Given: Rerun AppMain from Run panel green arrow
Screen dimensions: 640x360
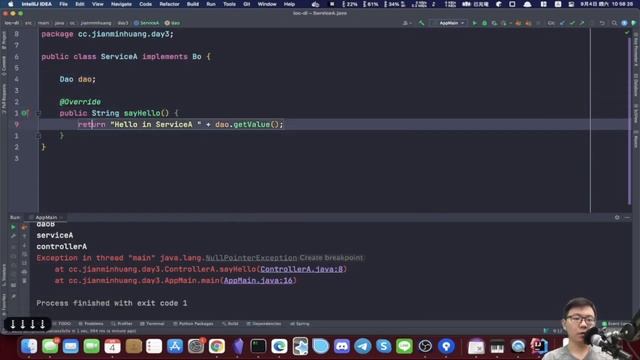Looking at the screenshot, I should [13, 227].
